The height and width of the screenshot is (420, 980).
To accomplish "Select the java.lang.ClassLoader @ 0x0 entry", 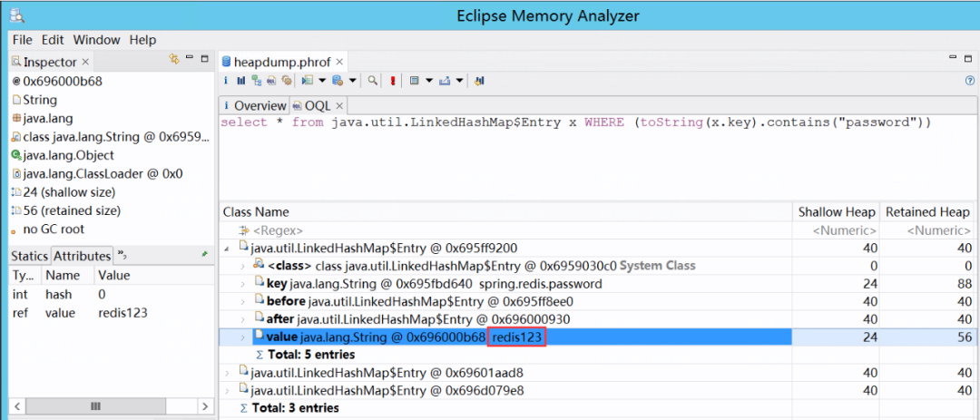I will coord(97,174).
